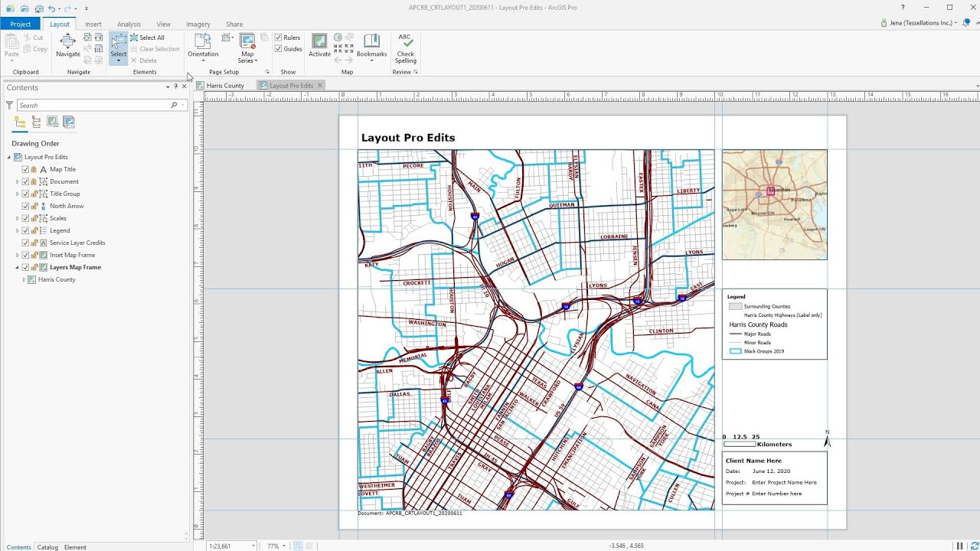Click the Refresh icon in status bar
The height and width of the screenshot is (551, 980).
[x=974, y=546]
